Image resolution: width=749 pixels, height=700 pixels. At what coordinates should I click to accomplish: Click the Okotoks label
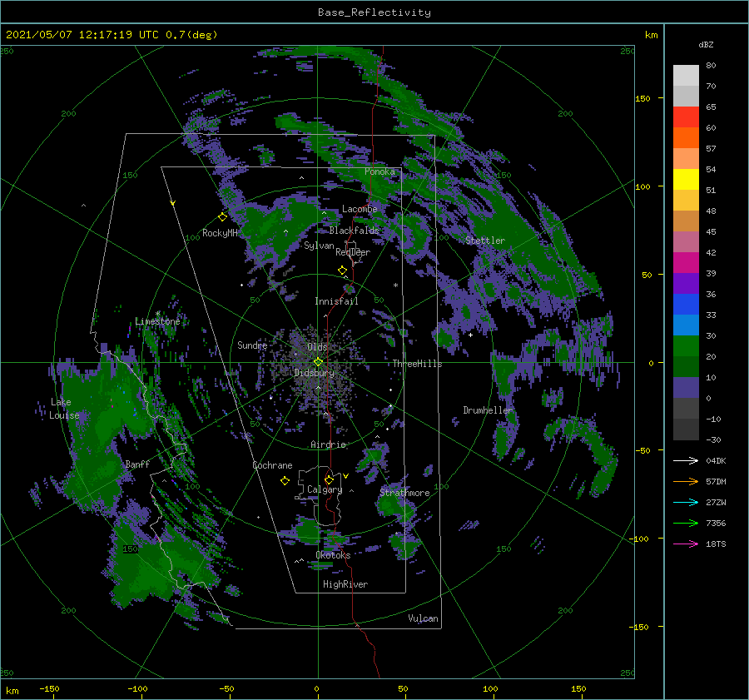(x=333, y=555)
